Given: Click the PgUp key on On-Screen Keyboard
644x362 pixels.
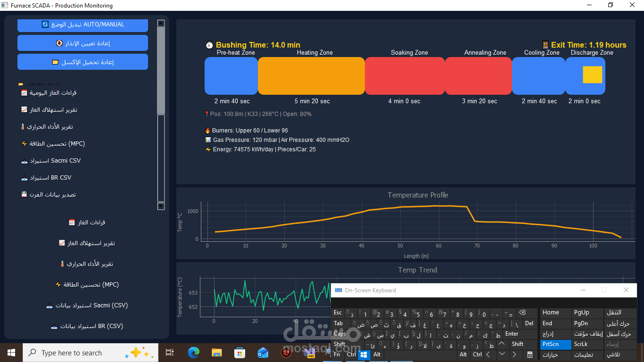Looking at the screenshot, I should (x=587, y=313).
